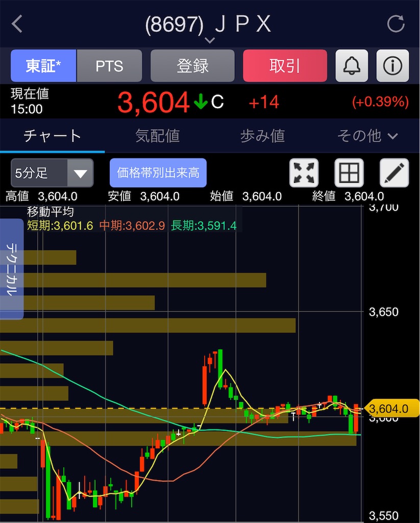420x523 pixels.
Task: Switch market to PTS
Action: pos(110,66)
